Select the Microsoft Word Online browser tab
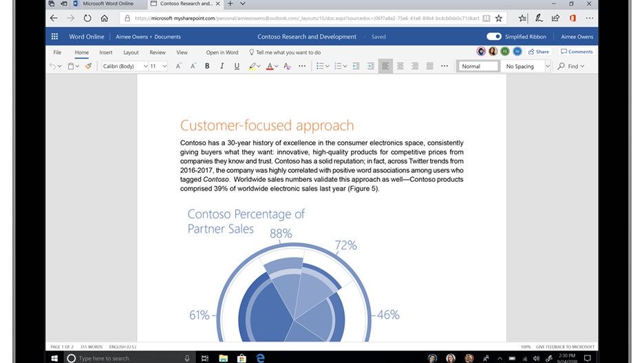 (108, 3)
